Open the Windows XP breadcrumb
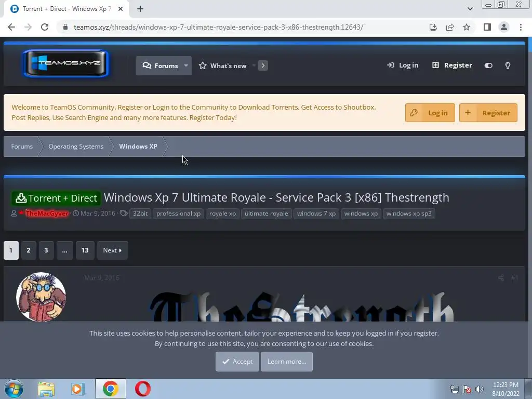532x399 pixels. click(138, 147)
